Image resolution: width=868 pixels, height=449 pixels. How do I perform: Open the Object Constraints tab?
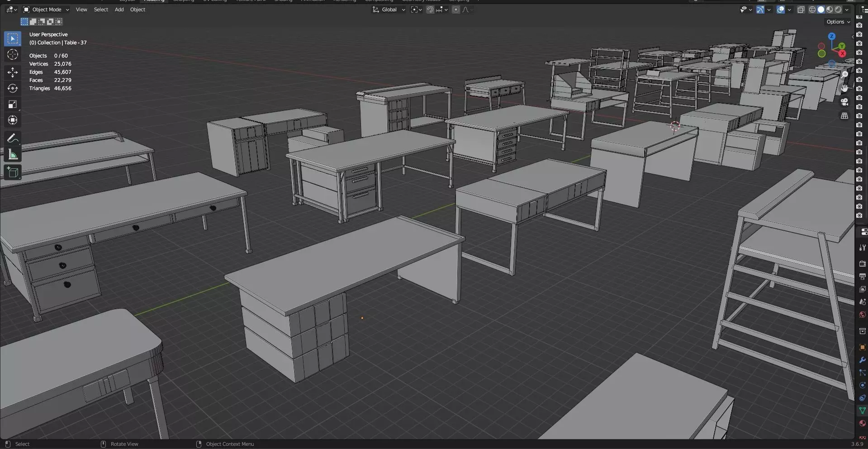click(x=863, y=398)
